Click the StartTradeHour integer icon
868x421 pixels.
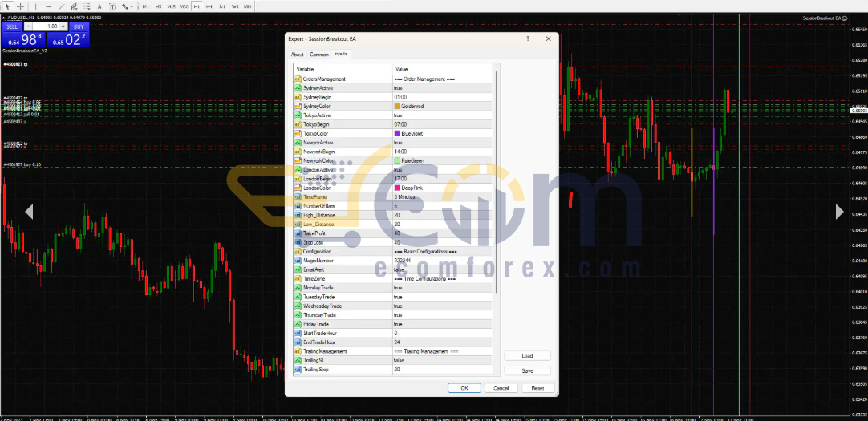coord(298,333)
